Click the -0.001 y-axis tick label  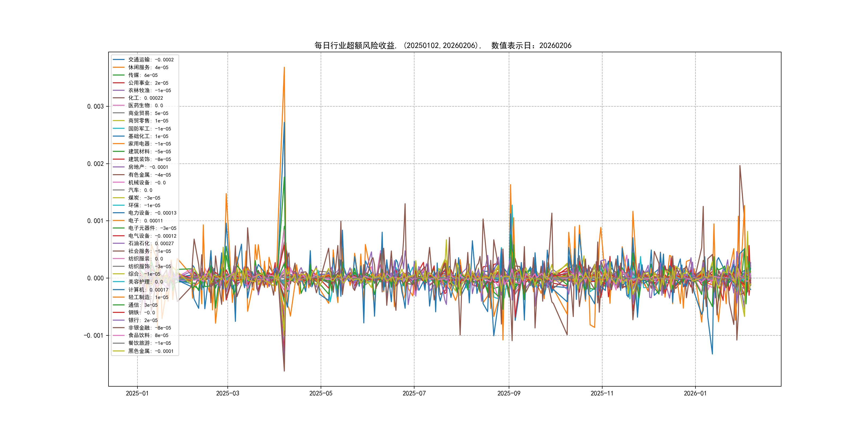point(94,335)
